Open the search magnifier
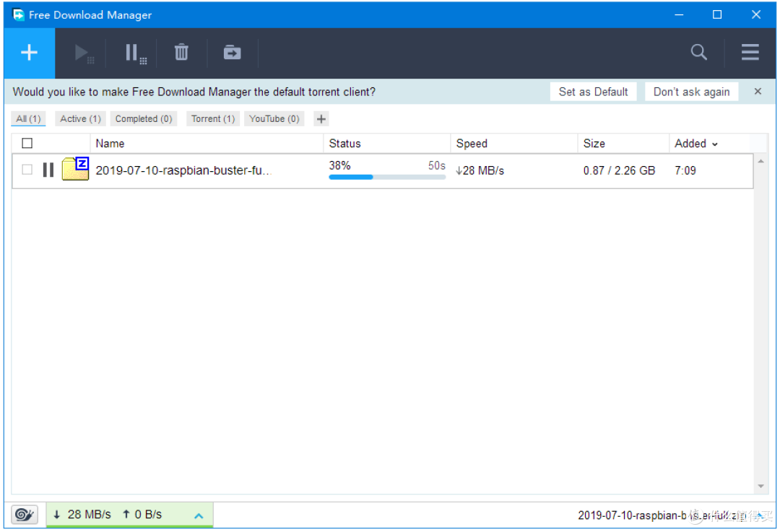Image resolution: width=780 pixels, height=532 pixels. click(x=698, y=53)
